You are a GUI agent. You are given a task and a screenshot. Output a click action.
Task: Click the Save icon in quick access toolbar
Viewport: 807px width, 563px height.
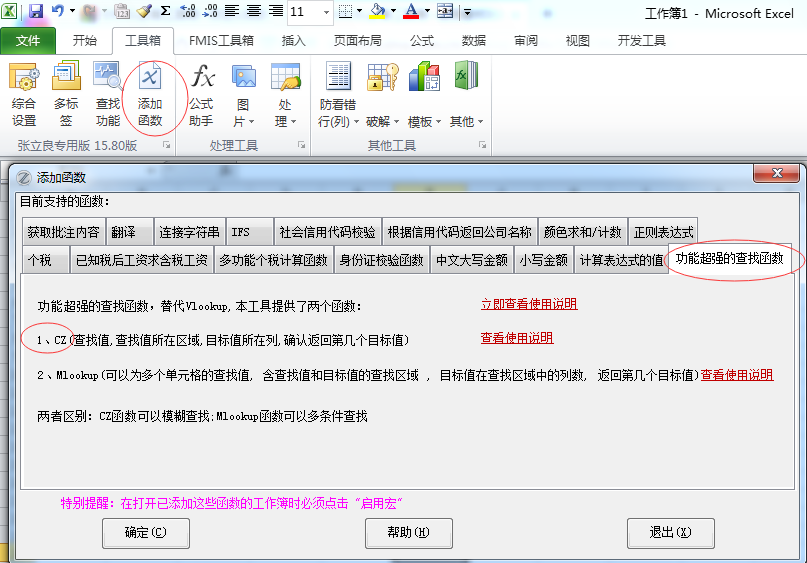pos(36,12)
